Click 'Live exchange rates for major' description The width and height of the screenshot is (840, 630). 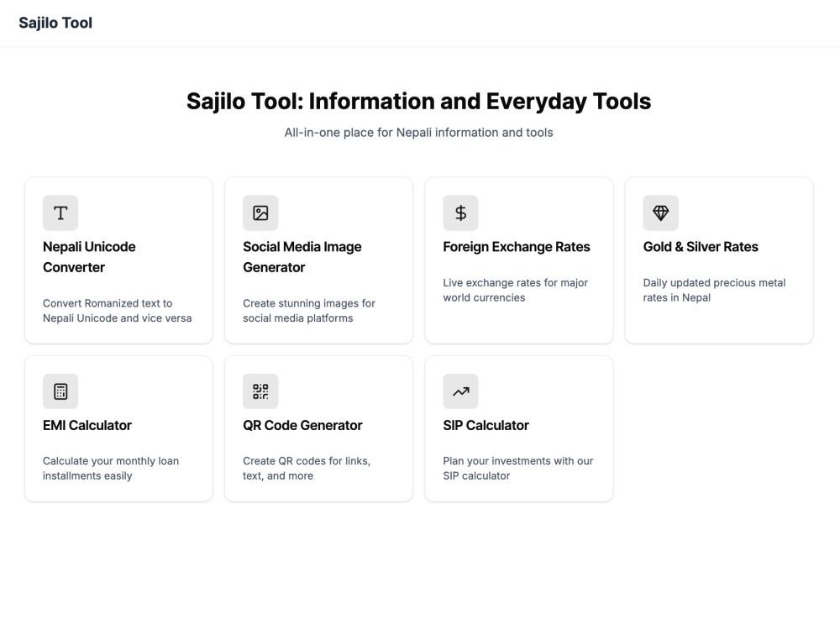click(516, 290)
